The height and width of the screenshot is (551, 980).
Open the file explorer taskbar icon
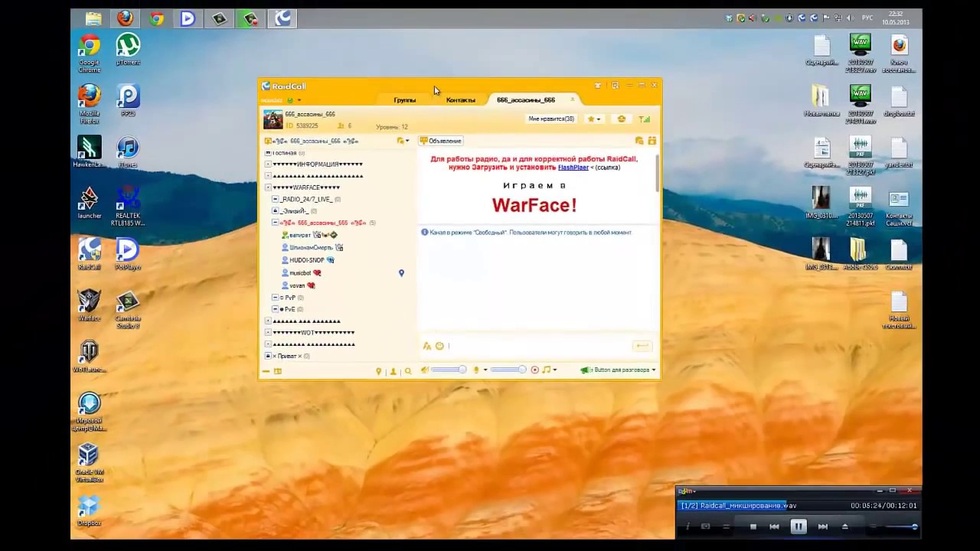(x=93, y=18)
